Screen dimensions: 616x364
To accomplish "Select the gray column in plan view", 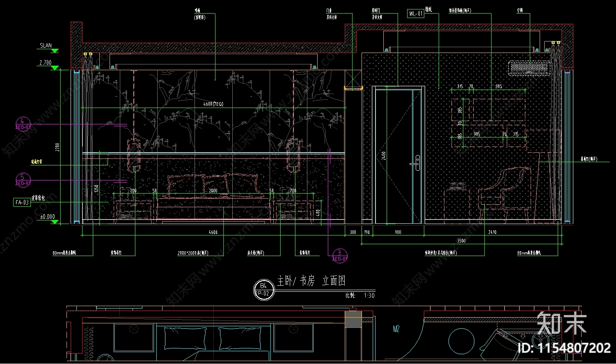I will point(353,319).
